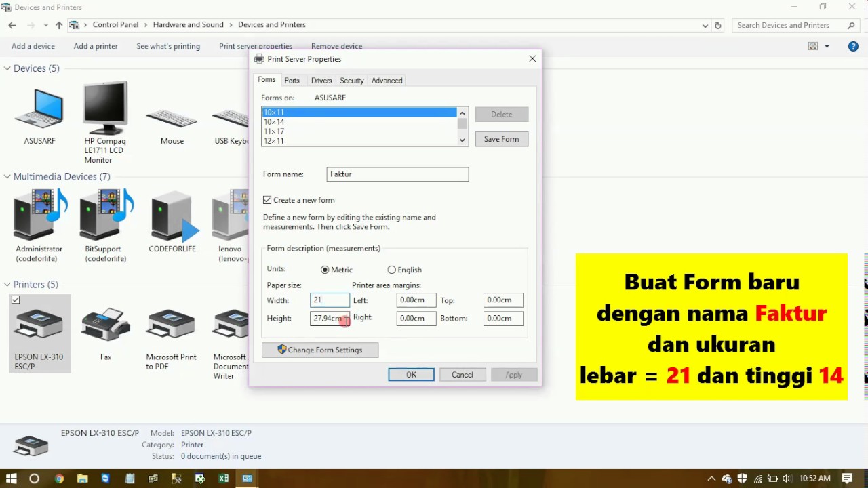Refresh the Devices and Printers address bar
This screenshot has width=868, height=488.
(x=718, y=25)
